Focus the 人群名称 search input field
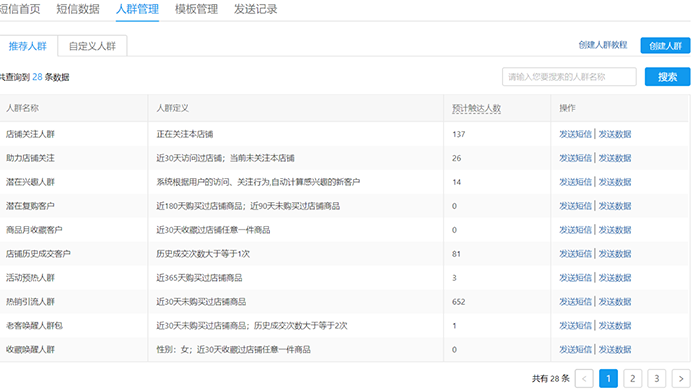Screen dimensions: 700x392 tap(569, 77)
